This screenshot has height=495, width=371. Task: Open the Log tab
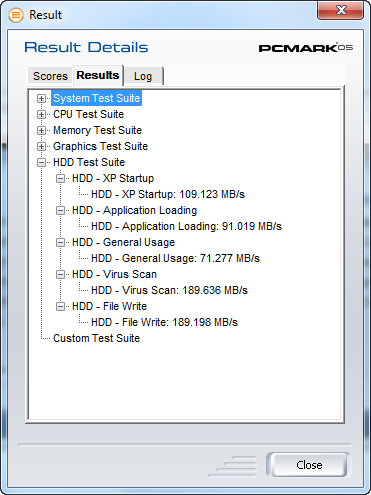pos(143,76)
